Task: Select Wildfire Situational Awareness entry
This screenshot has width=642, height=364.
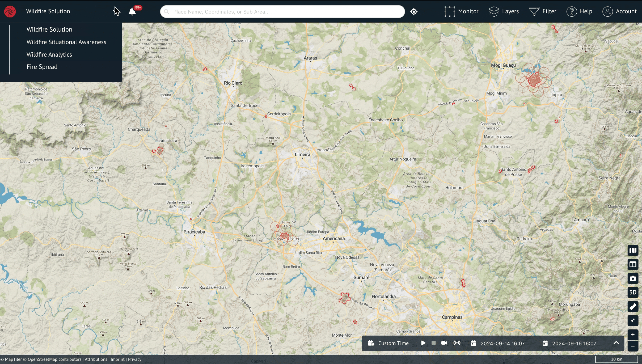Action: [x=66, y=42]
